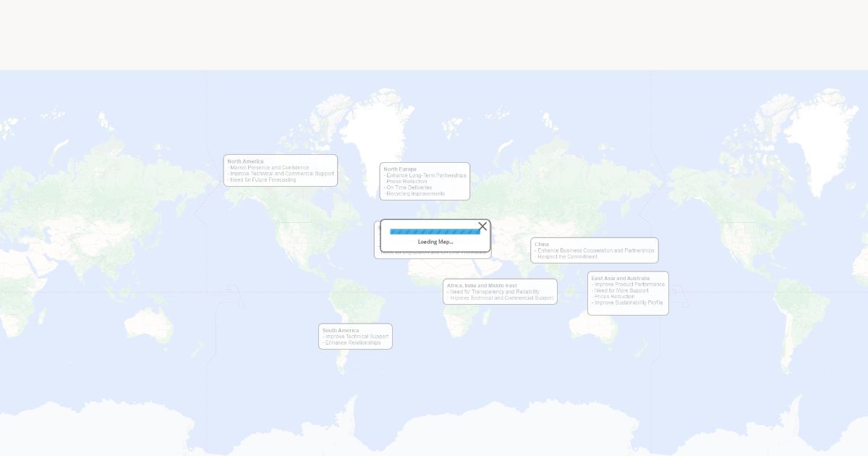Click 'On Time Deliveries' line
The image size is (868, 456).
(x=408, y=187)
